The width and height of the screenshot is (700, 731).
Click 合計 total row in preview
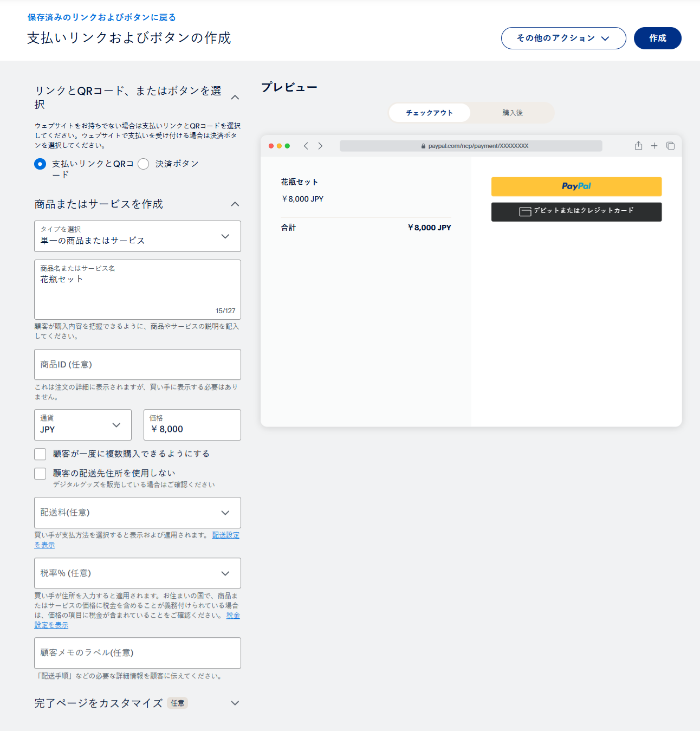point(366,228)
